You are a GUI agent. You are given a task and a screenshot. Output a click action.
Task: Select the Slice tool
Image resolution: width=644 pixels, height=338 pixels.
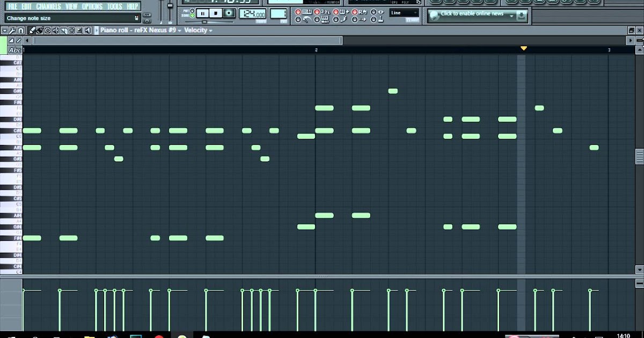(x=64, y=31)
